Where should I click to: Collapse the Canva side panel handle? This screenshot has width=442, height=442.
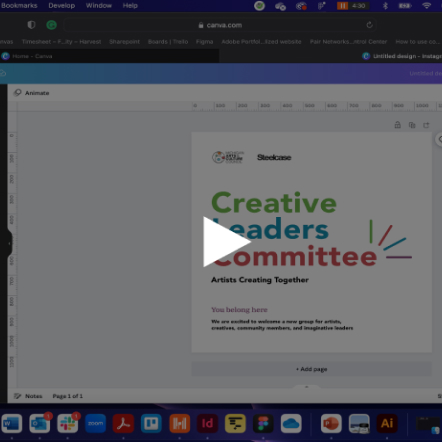(9, 243)
